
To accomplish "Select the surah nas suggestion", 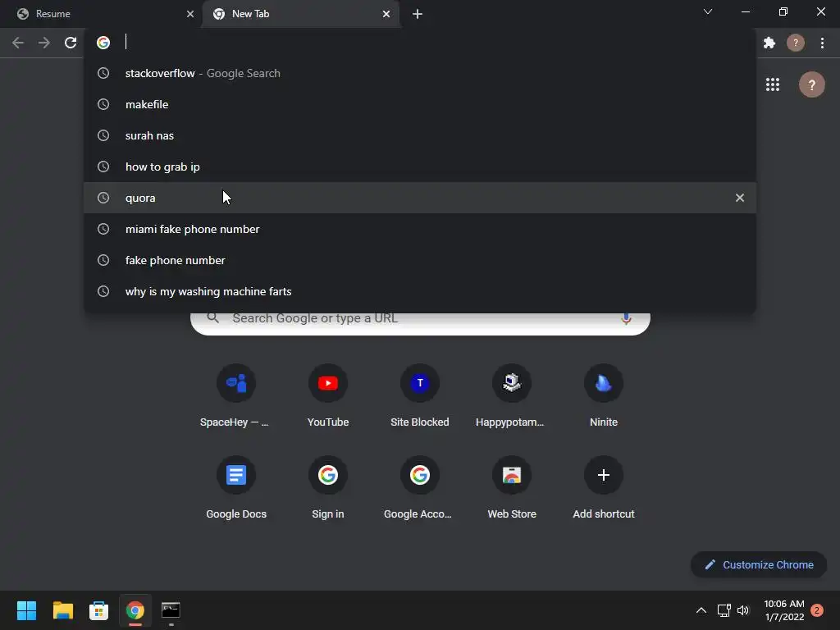I will [420, 135].
